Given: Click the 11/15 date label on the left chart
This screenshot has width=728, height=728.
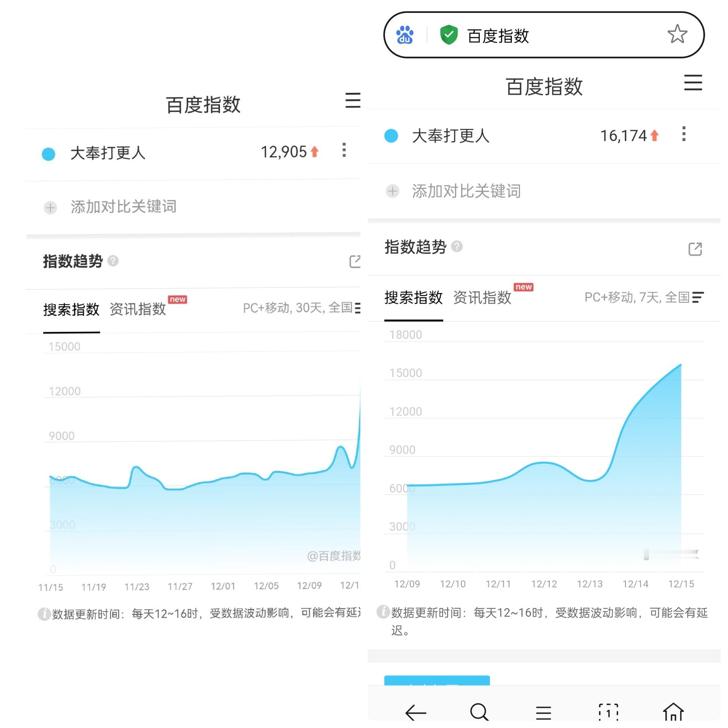Looking at the screenshot, I should pyautogui.click(x=50, y=587).
